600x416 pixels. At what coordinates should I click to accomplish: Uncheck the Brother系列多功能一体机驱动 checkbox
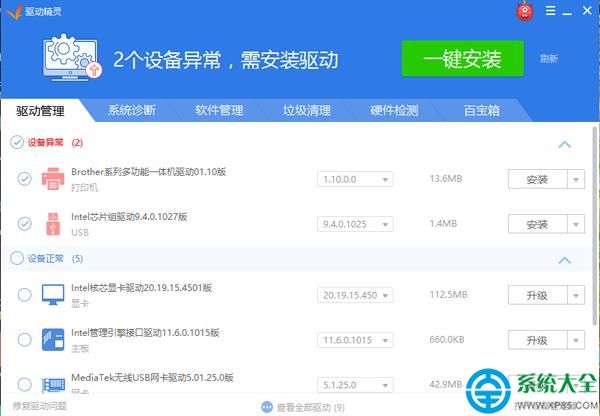pyautogui.click(x=24, y=179)
